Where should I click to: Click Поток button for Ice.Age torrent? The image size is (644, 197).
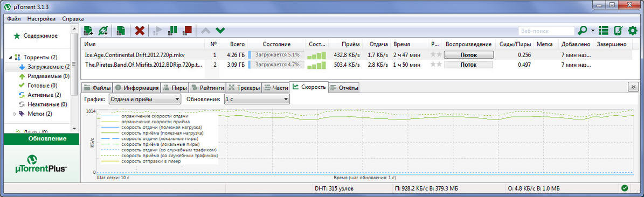[469, 54]
